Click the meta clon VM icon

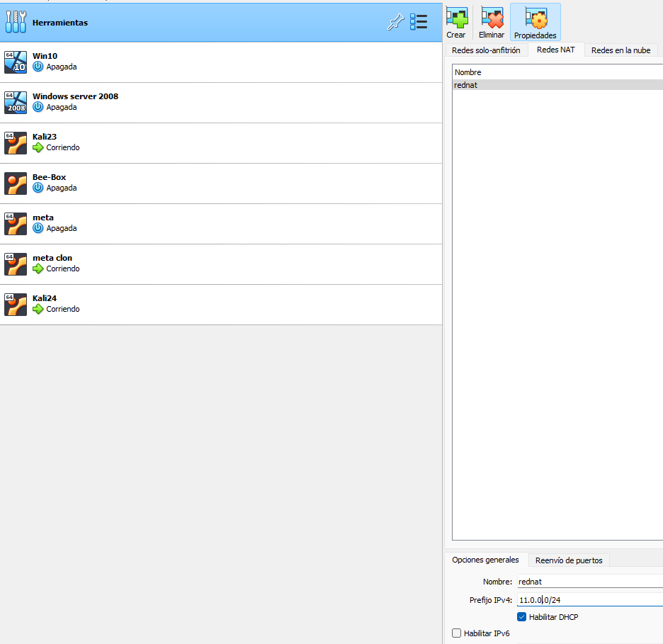(16, 264)
